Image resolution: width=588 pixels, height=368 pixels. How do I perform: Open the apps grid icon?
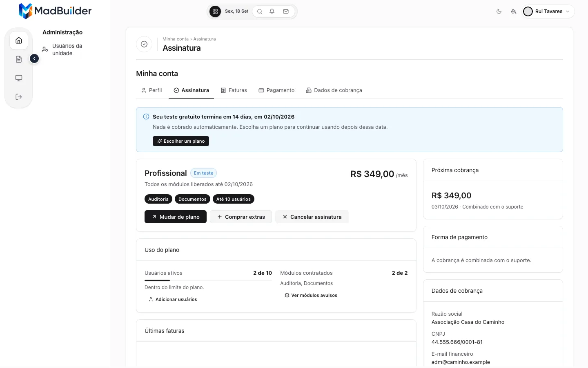(x=215, y=11)
